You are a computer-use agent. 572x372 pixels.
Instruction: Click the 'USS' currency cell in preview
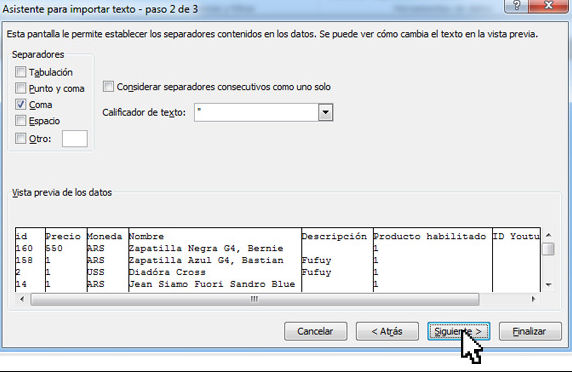pos(96,272)
